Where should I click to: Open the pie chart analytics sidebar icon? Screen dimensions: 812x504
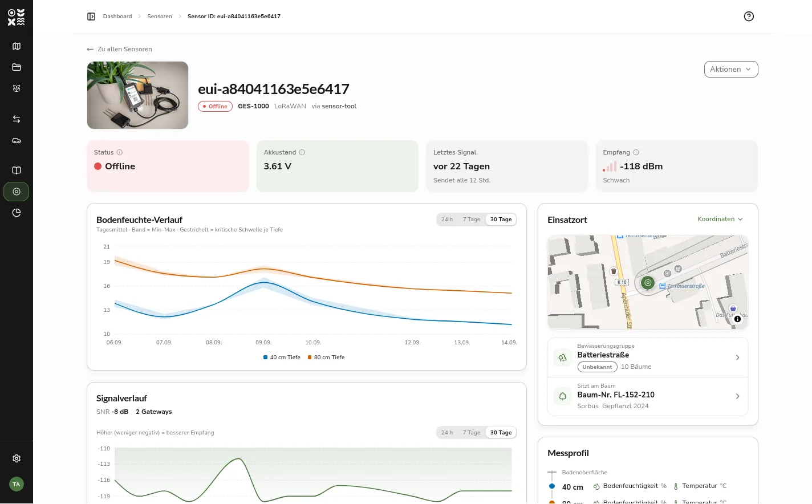[x=17, y=213]
